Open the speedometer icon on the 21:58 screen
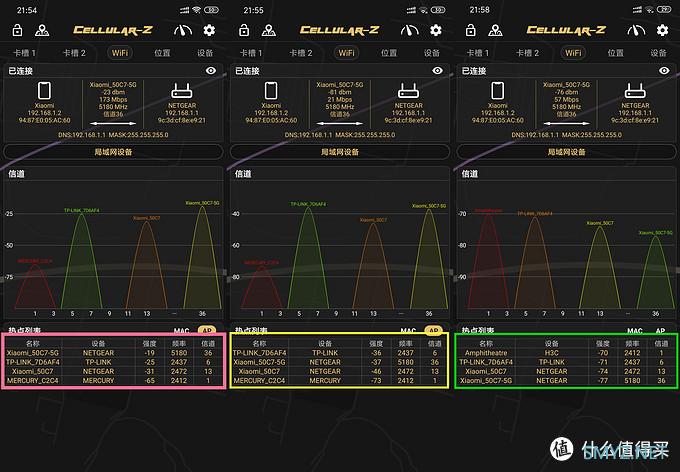The width and height of the screenshot is (680, 472). [636, 30]
